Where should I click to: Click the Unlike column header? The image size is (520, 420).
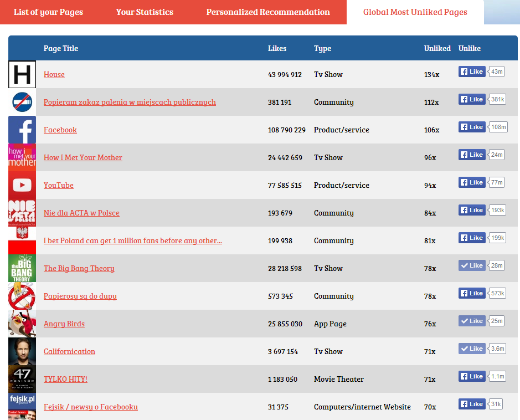[469, 48]
